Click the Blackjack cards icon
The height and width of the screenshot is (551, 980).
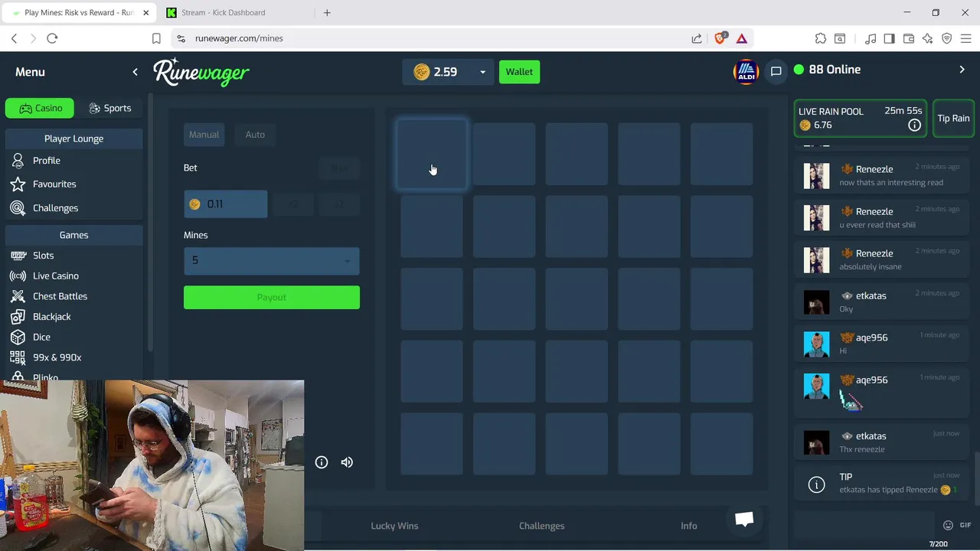pos(18,317)
